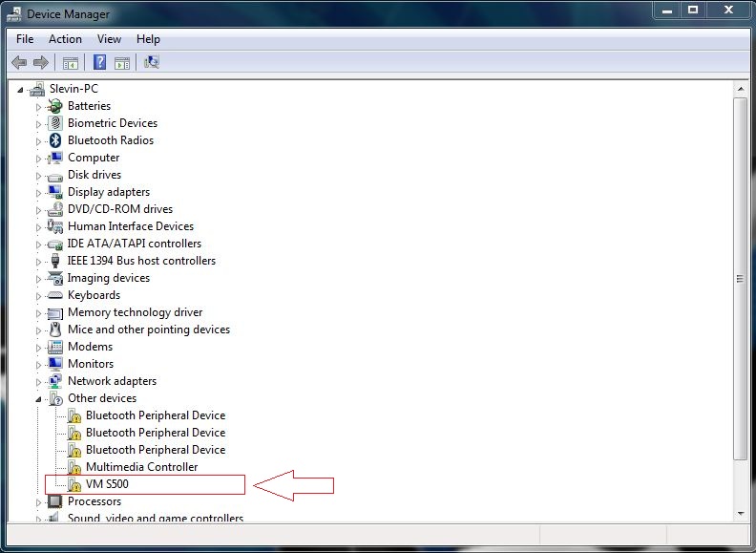The image size is (756, 553).
Task: Select the first Bluetooth Peripheral Device entry
Action: point(156,415)
